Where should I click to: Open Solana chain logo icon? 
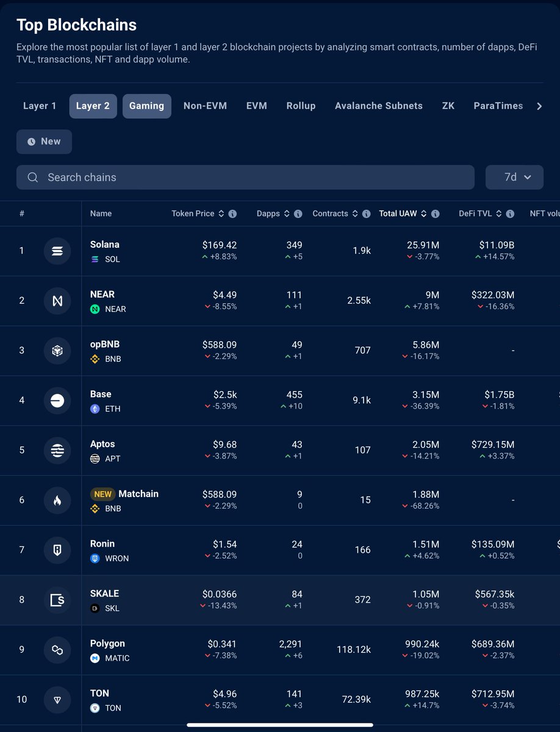tap(57, 251)
